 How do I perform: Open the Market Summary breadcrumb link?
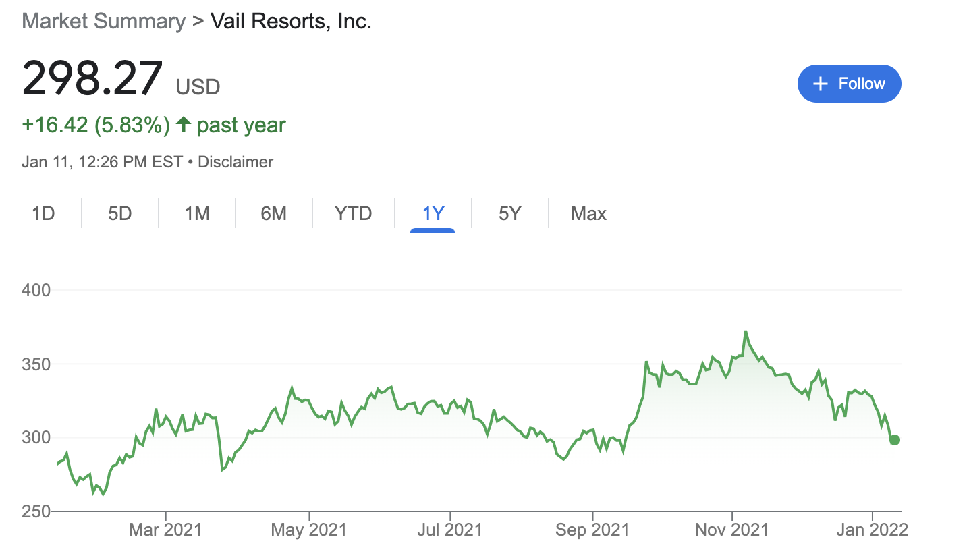pyautogui.click(x=103, y=21)
